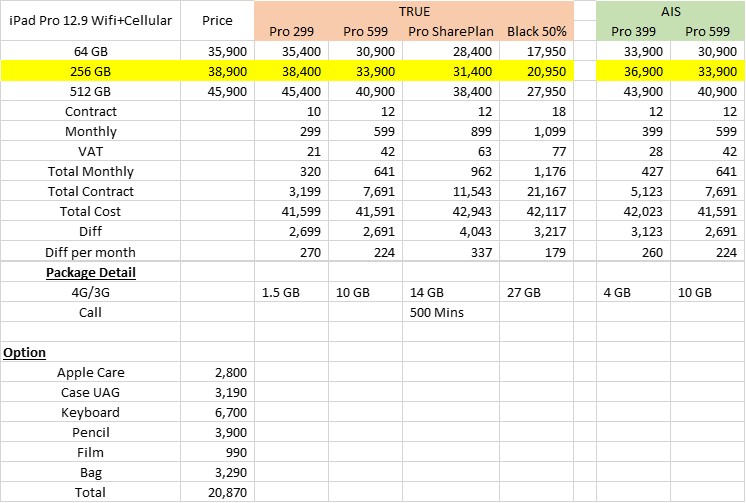
Task: Select Apple Care price '2,800'
Action: click(217, 372)
